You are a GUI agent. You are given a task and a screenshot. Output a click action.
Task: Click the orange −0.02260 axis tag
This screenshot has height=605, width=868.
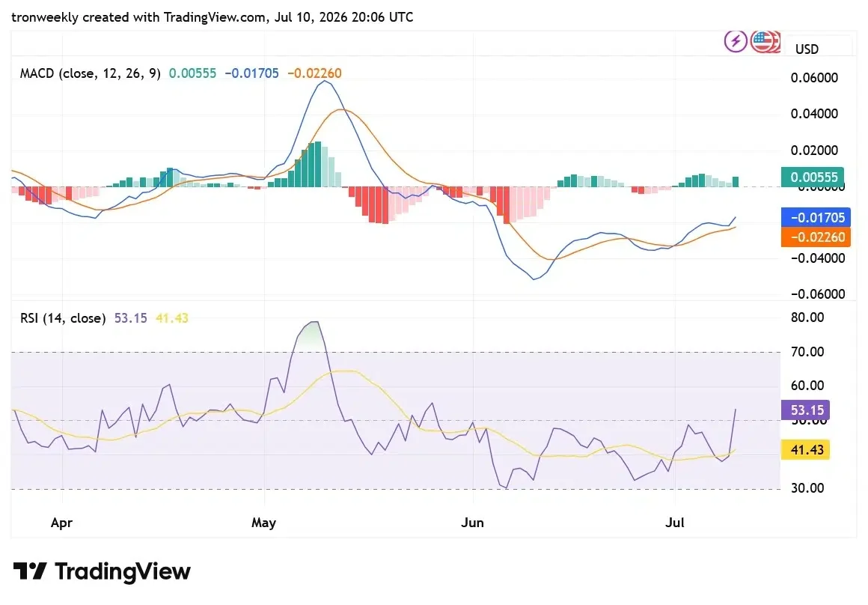click(816, 237)
